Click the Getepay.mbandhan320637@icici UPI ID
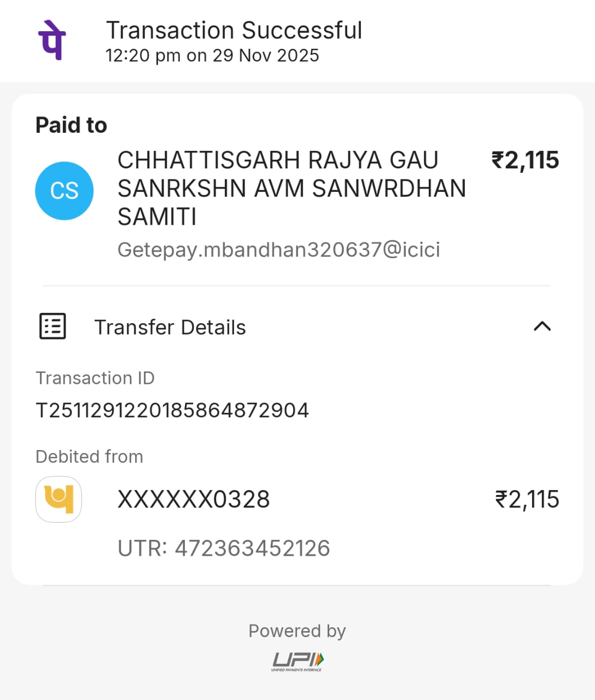The height and width of the screenshot is (700, 595). (279, 250)
